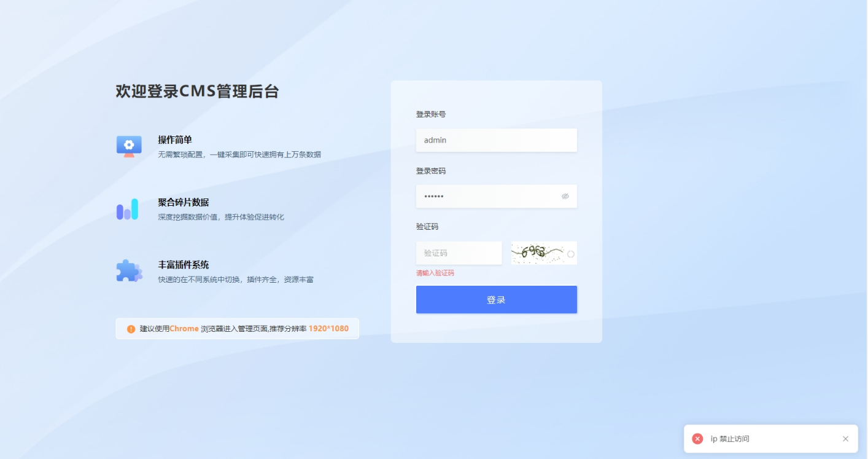
Task: Click the 操作简单 feature title
Action: (175, 140)
